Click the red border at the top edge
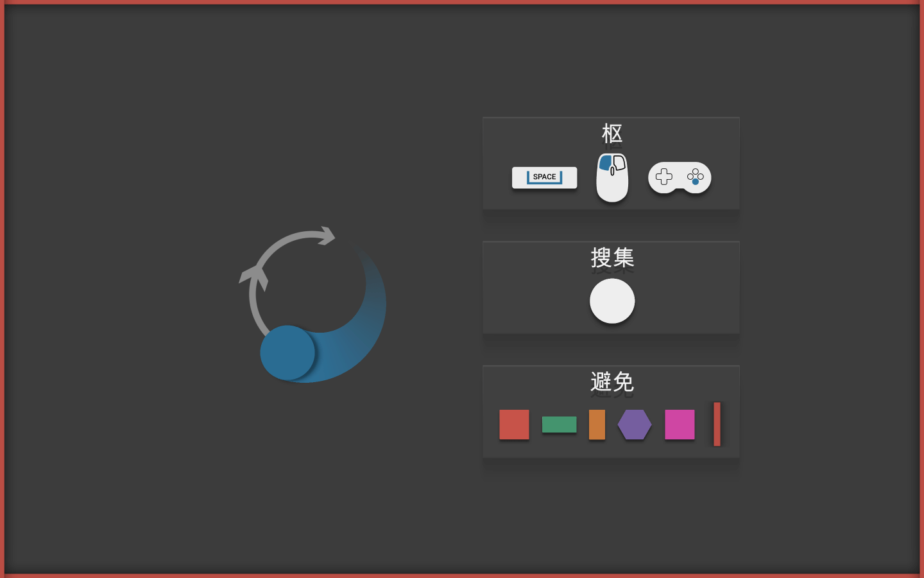The image size is (924, 578). pos(462,2)
